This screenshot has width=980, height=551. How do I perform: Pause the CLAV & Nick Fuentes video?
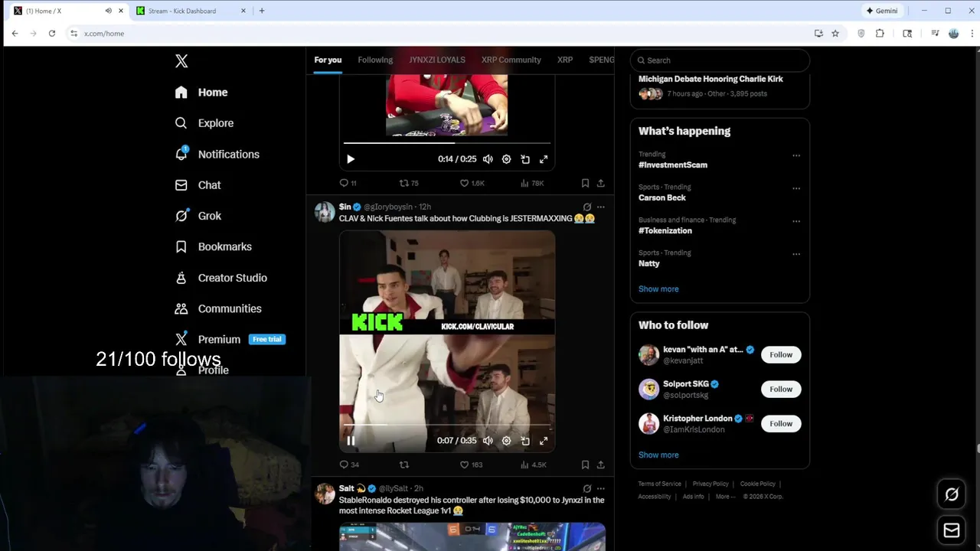(351, 441)
